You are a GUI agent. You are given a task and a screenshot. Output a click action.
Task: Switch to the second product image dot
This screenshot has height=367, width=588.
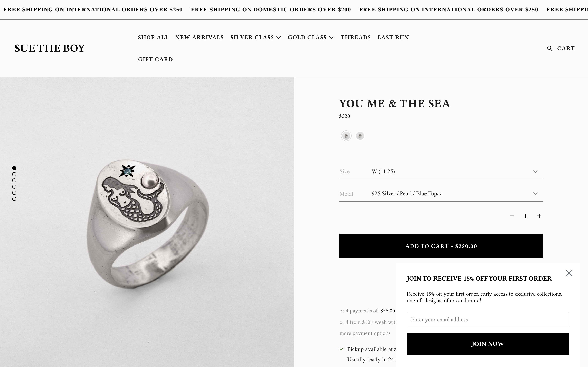(x=14, y=174)
